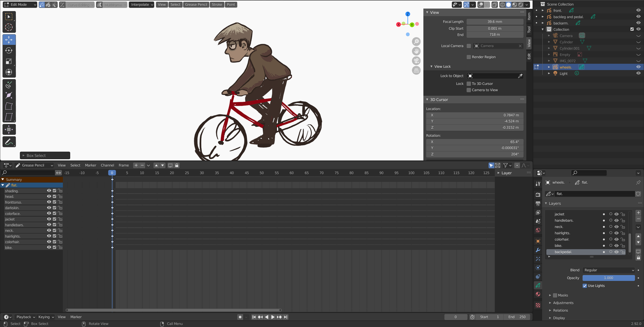Click the Focal Length value field
644x327 pixels.
[495, 22]
